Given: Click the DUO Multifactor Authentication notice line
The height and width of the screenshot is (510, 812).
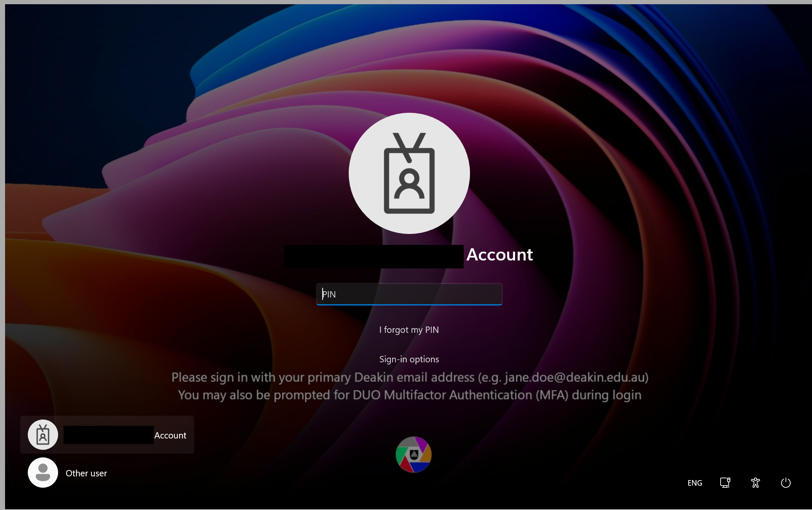Looking at the screenshot, I should (409, 395).
